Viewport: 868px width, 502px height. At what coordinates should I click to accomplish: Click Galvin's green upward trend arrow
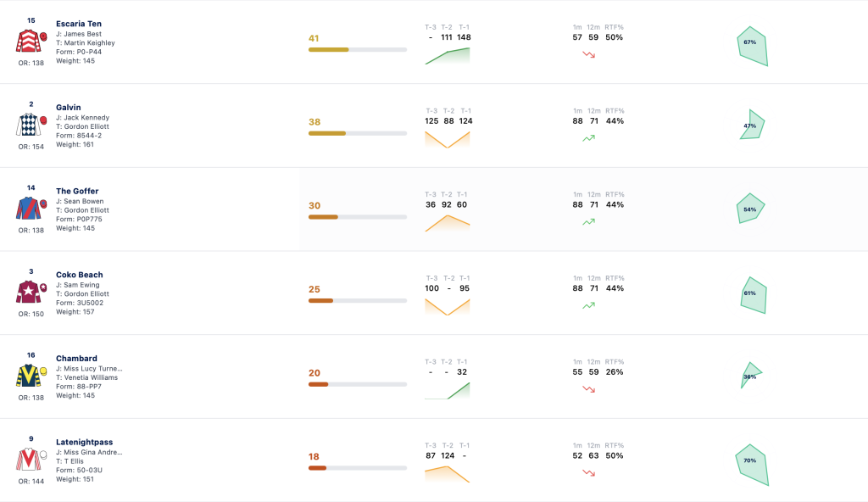click(x=588, y=138)
